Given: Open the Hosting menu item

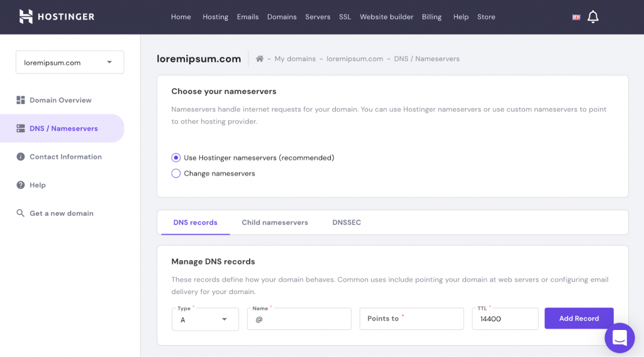Looking at the screenshot, I should point(215,17).
